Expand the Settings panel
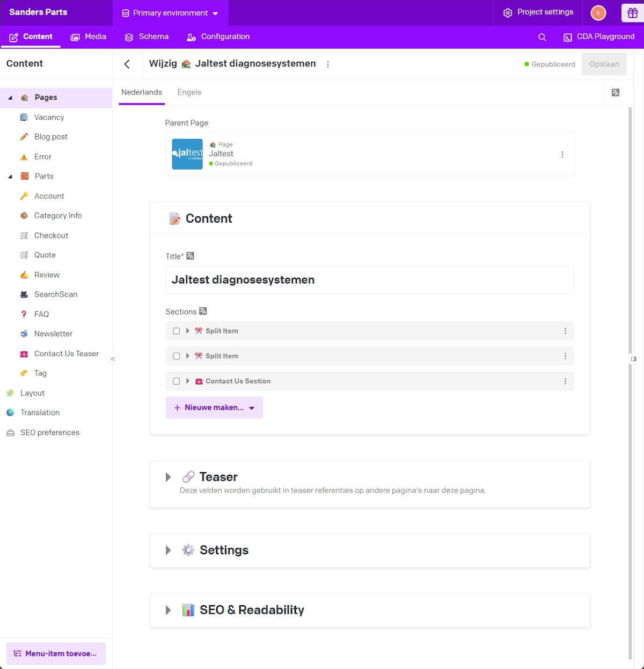 169,550
